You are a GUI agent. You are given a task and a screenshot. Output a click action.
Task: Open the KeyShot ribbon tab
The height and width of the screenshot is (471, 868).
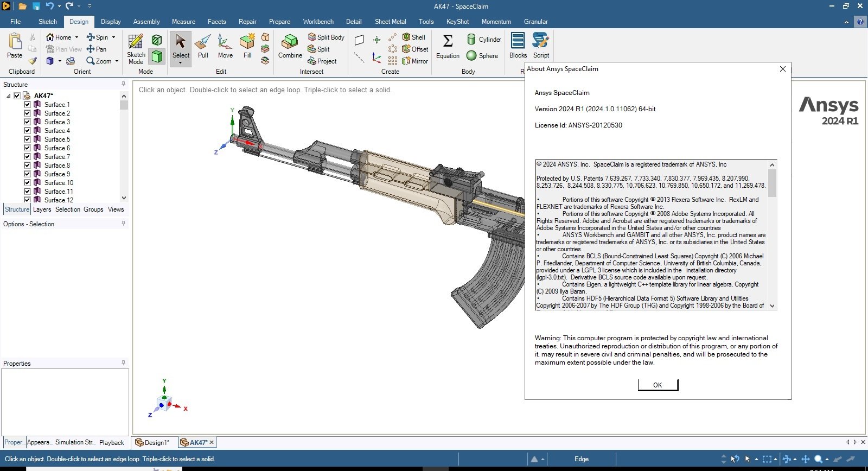point(457,22)
